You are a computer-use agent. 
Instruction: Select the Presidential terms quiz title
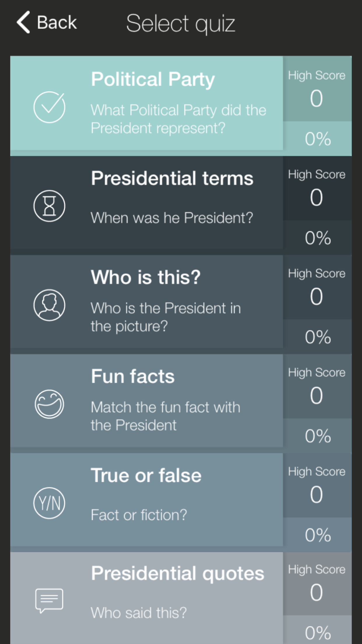172,178
